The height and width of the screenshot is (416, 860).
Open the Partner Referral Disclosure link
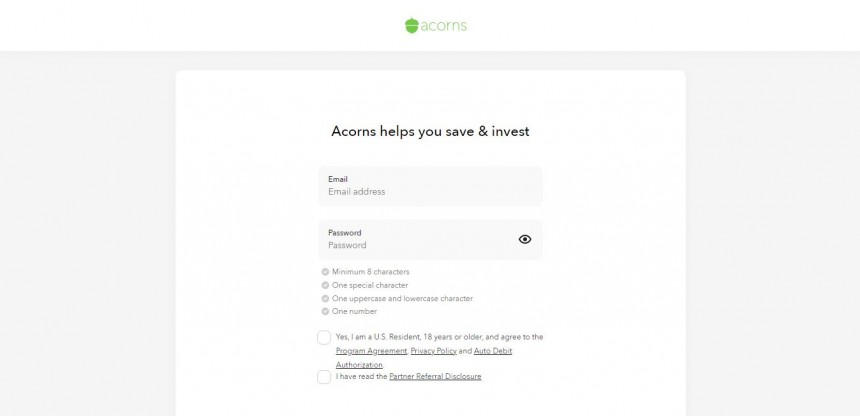pyautogui.click(x=435, y=376)
